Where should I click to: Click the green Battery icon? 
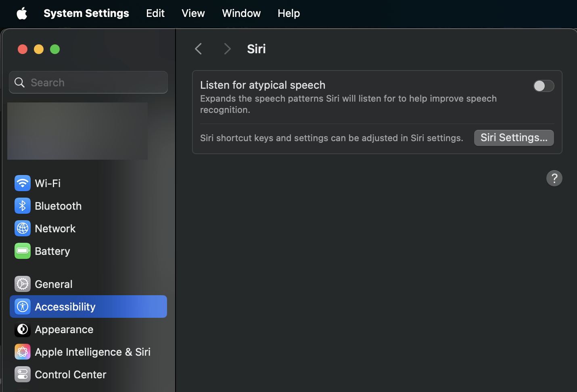pos(23,251)
